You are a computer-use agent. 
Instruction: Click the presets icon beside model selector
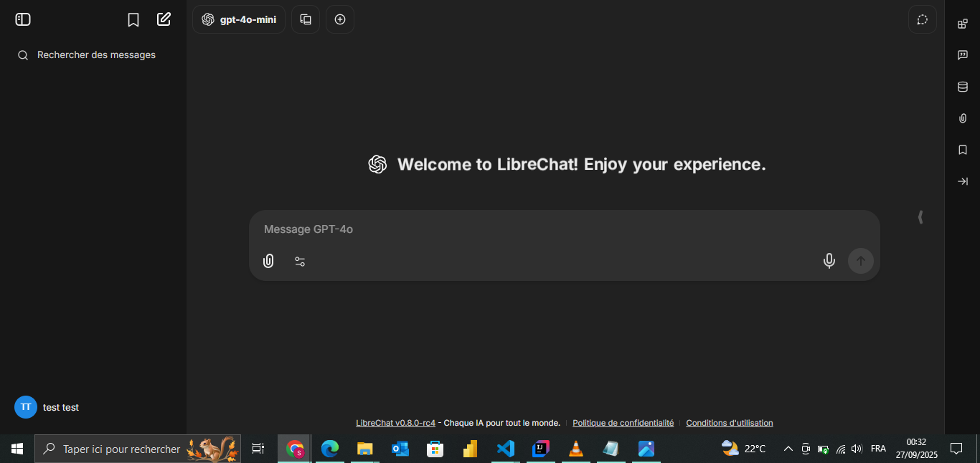[306, 19]
